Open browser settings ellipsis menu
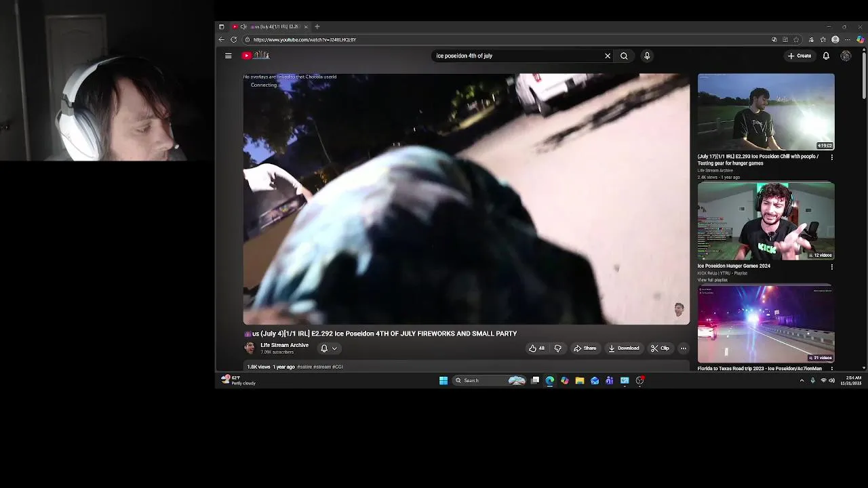The width and height of the screenshot is (868, 488). tap(847, 39)
